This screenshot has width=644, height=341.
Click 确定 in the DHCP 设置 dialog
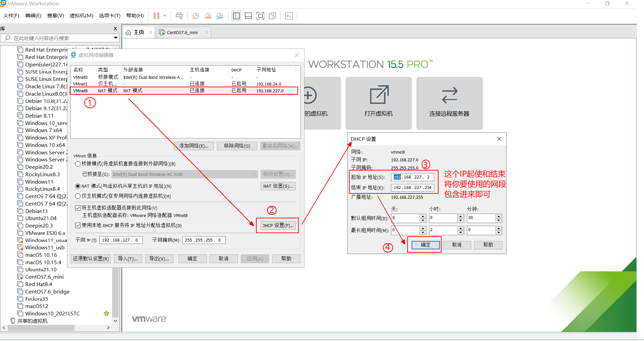click(425, 245)
